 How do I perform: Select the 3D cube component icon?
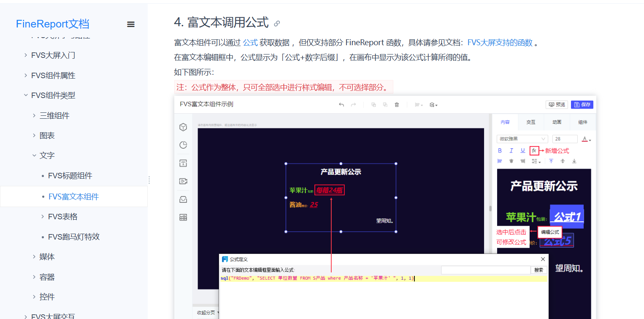(183, 127)
